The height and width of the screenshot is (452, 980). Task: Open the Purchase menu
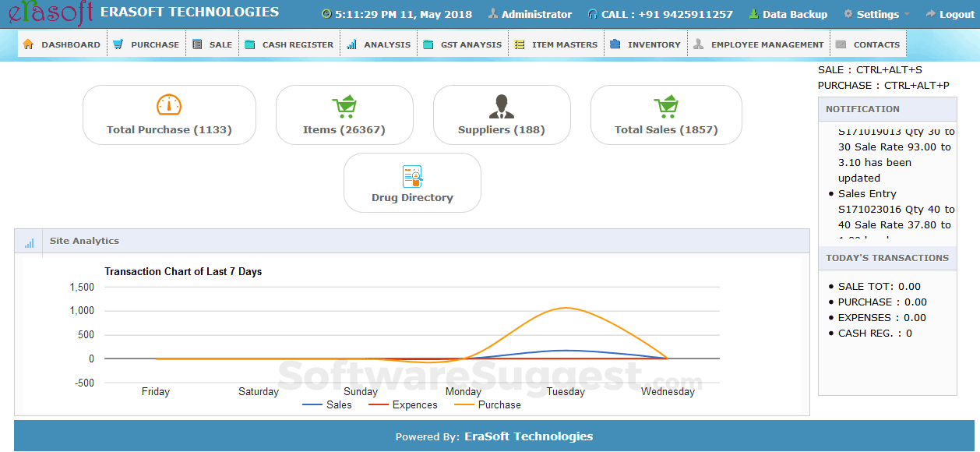click(146, 44)
